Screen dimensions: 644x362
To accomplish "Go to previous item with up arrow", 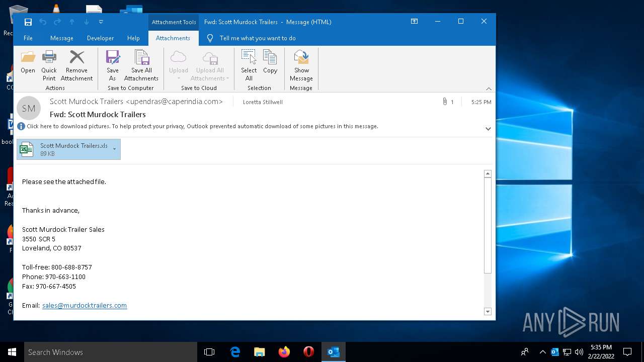I will [72, 22].
